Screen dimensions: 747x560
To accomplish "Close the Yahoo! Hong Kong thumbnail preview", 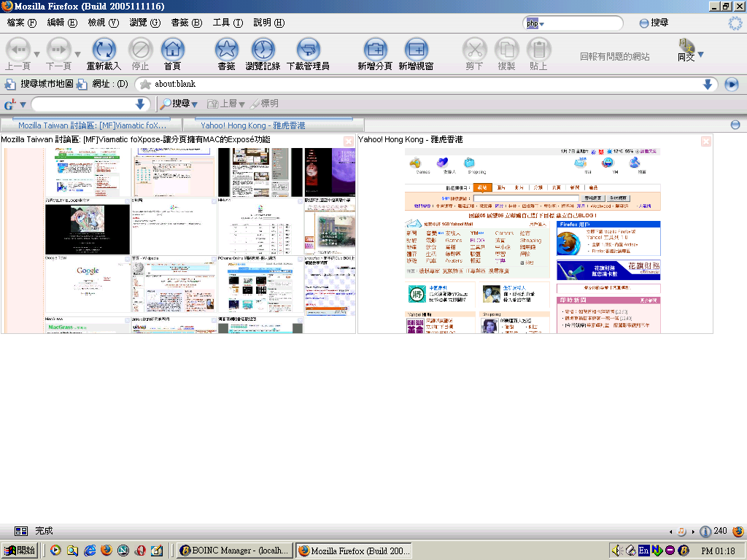I will (705, 141).
